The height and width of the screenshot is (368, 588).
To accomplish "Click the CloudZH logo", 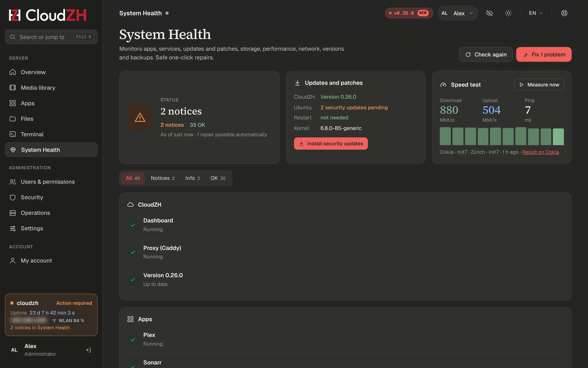I will click(48, 15).
